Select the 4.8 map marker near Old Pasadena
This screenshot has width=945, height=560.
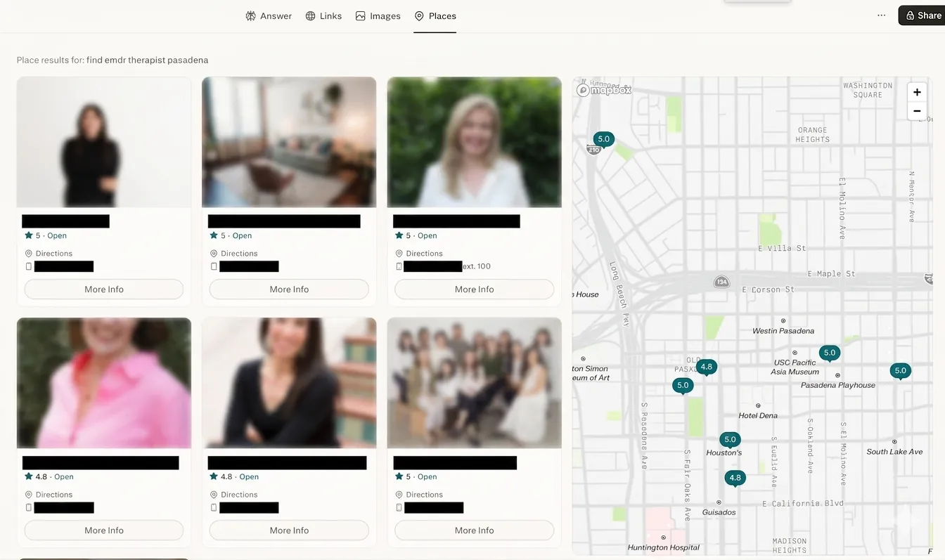pos(707,366)
